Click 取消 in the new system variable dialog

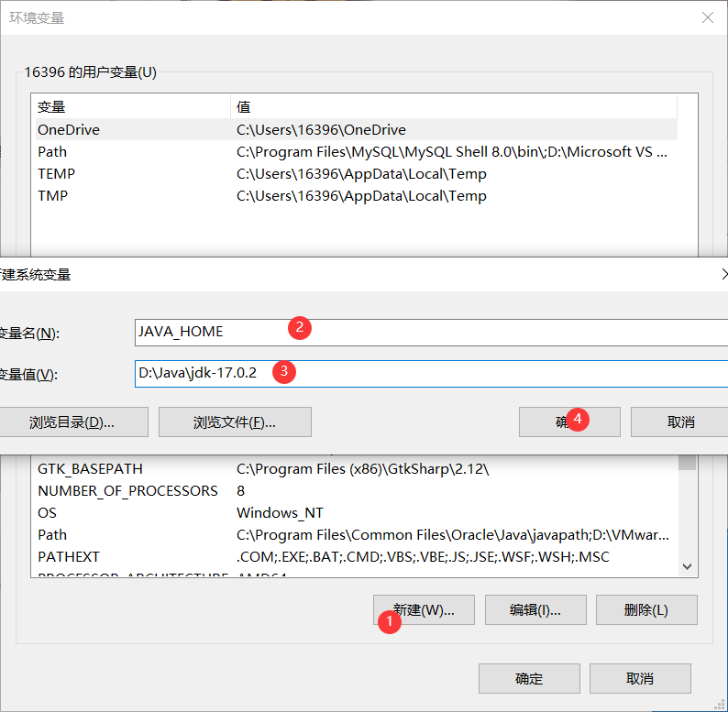coord(679,422)
